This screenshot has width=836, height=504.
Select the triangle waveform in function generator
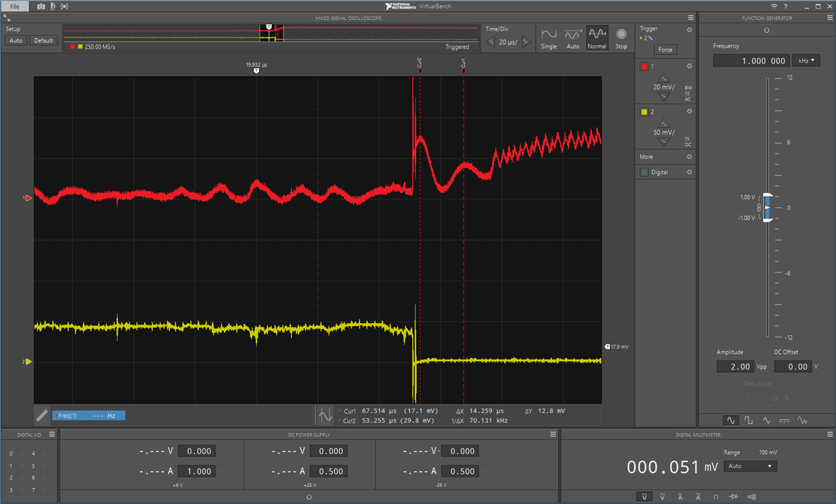[767, 421]
